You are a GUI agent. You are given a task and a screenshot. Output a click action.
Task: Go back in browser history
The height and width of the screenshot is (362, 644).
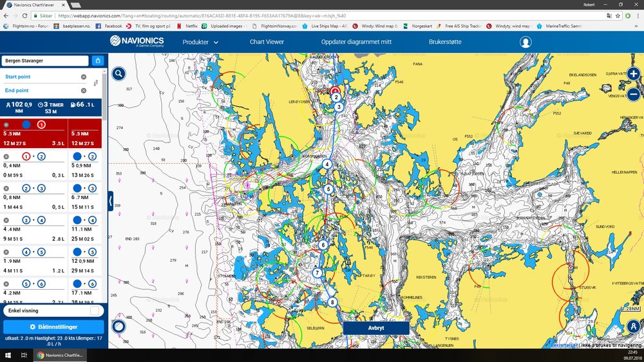point(6,15)
